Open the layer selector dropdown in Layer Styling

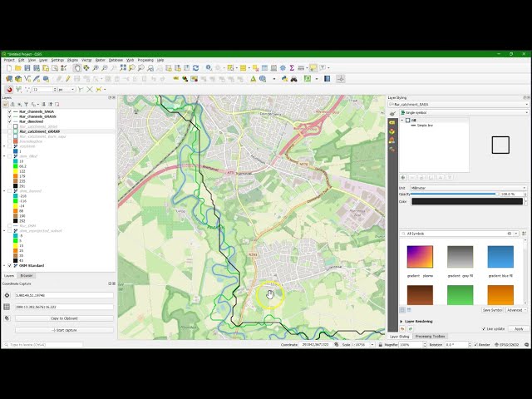tap(459, 105)
